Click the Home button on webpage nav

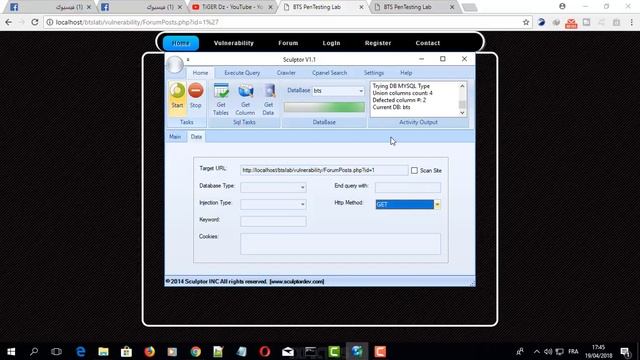tap(181, 43)
